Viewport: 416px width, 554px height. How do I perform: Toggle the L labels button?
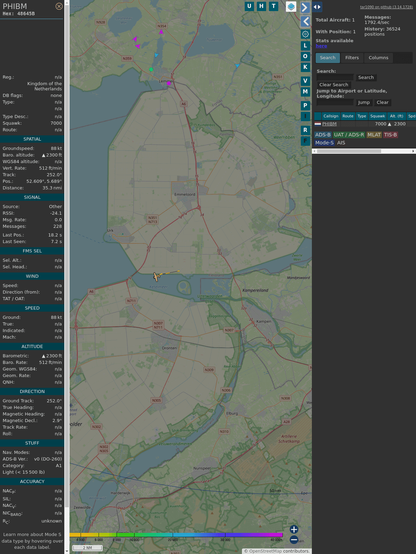point(305,46)
